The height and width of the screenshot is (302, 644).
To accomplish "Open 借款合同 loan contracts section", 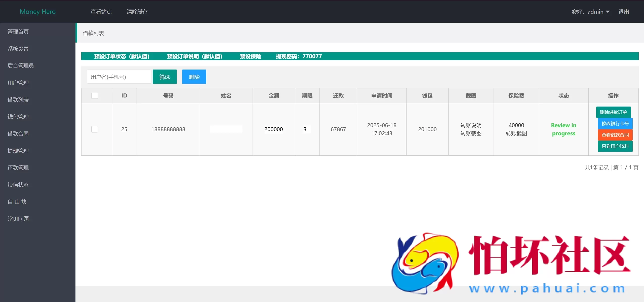I will [x=18, y=133].
